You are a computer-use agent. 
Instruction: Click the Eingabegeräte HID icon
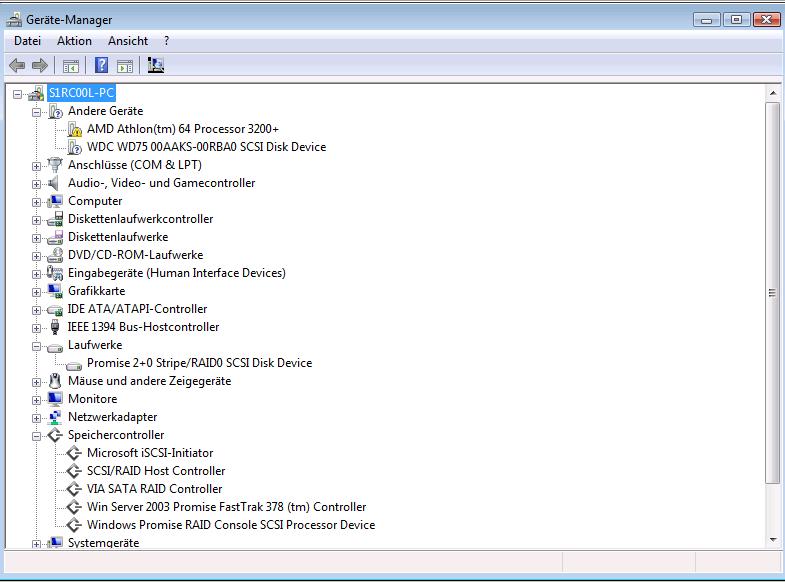tap(55, 273)
